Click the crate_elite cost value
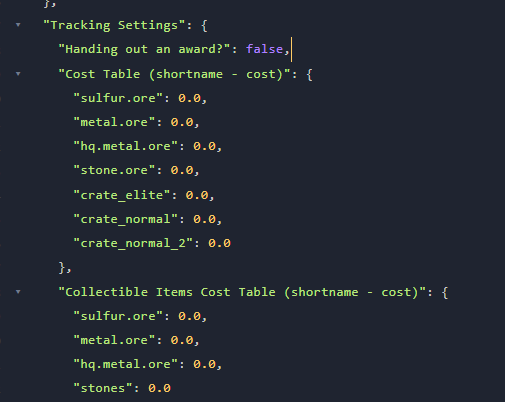The image size is (505, 402). pos(197,195)
